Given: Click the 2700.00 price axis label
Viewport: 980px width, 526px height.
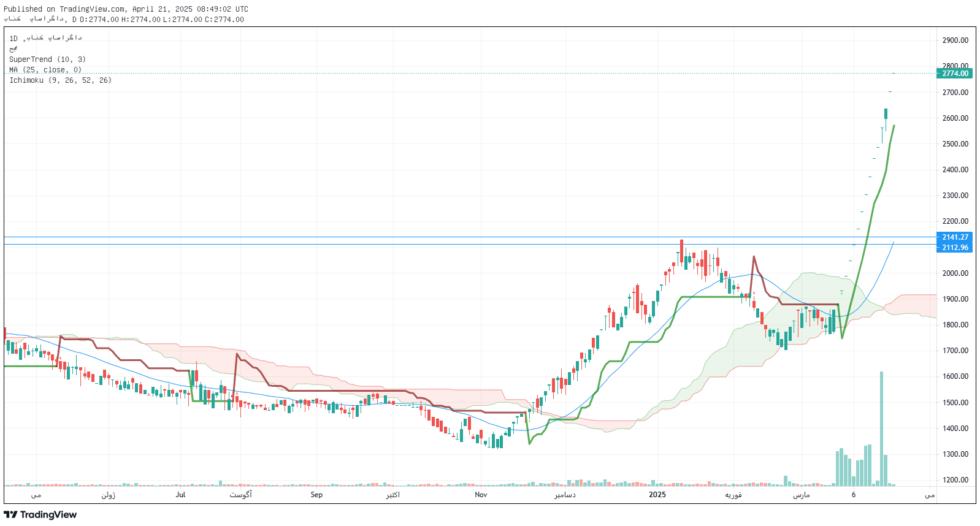Looking at the screenshot, I should [955, 93].
